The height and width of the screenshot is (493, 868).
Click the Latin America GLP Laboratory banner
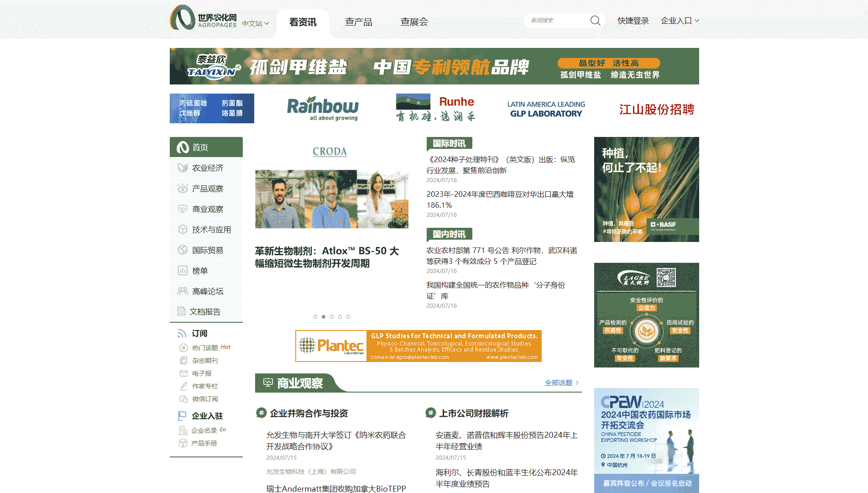click(x=546, y=109)
